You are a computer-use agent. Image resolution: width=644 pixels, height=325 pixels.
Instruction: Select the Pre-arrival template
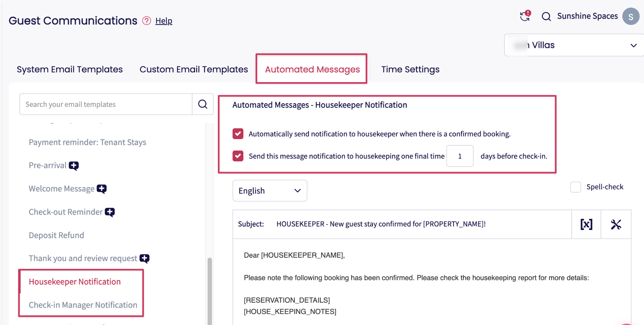click(47, 165)
